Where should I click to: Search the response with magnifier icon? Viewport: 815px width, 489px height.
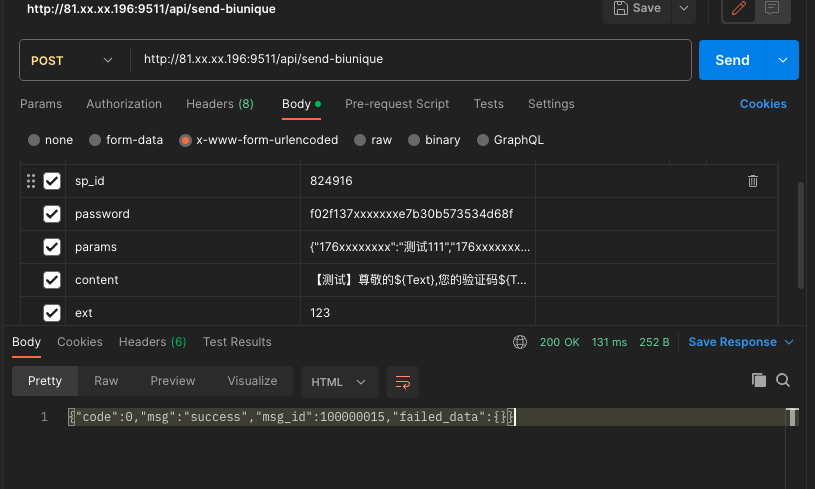(x=783, y=380)
